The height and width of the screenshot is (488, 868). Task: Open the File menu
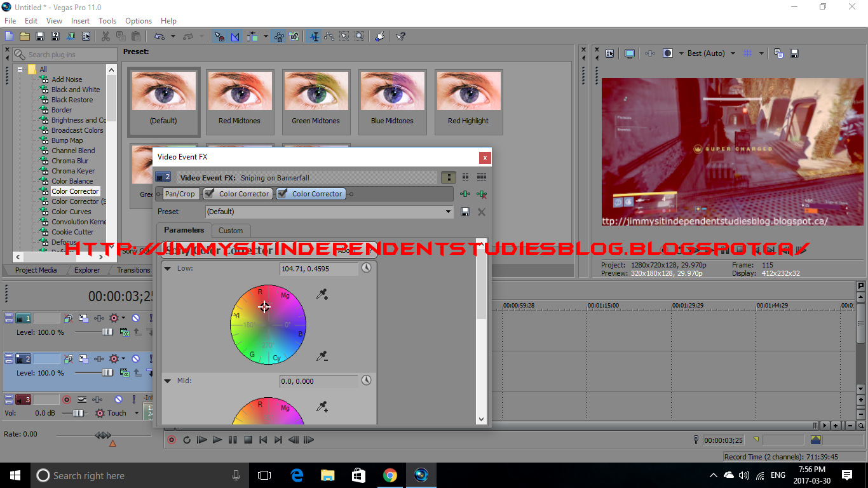pyautogui.click(x=10, y=21)
